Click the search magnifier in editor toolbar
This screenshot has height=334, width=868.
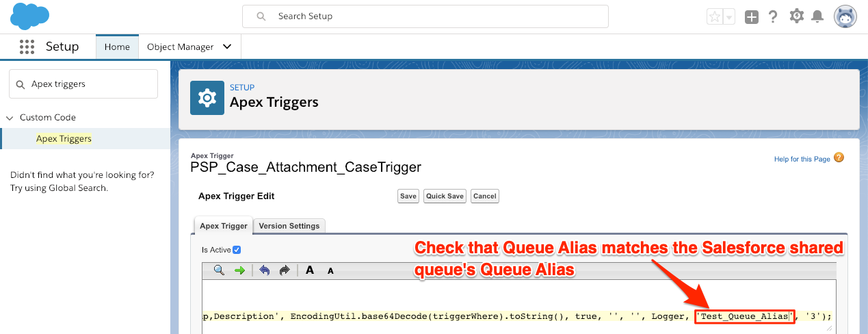tap(219, 270)
